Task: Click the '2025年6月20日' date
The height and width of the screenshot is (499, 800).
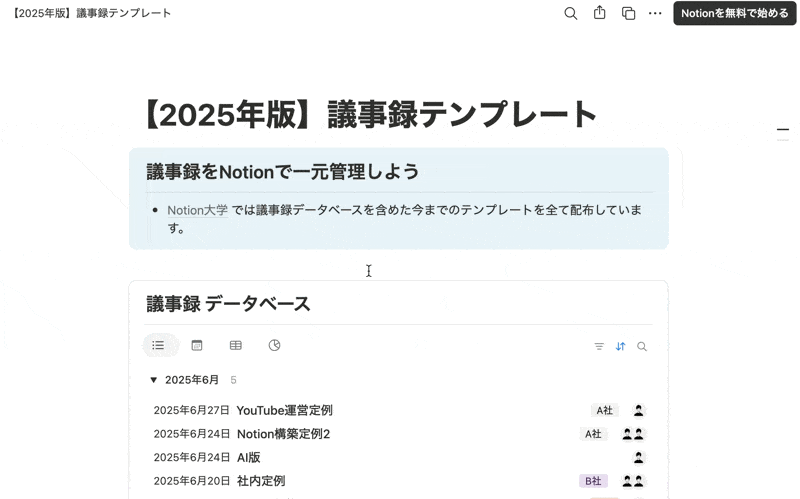Action: [191, 481]
